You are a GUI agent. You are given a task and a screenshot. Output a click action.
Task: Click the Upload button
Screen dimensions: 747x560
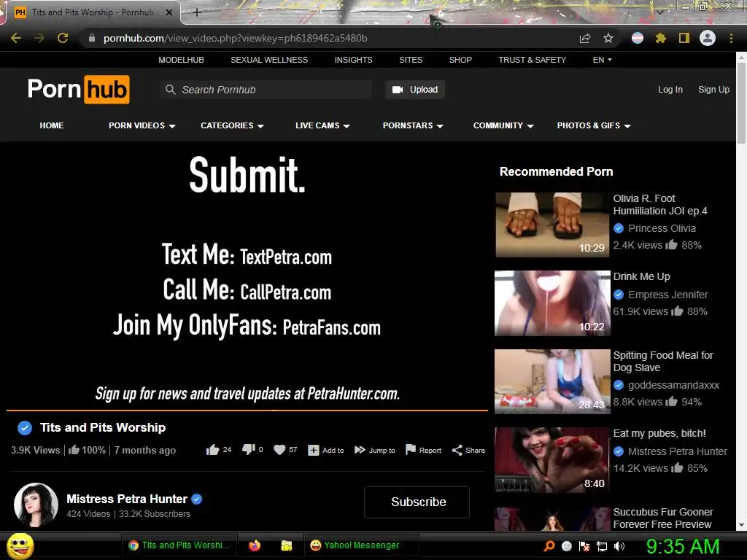click(415, 90)
